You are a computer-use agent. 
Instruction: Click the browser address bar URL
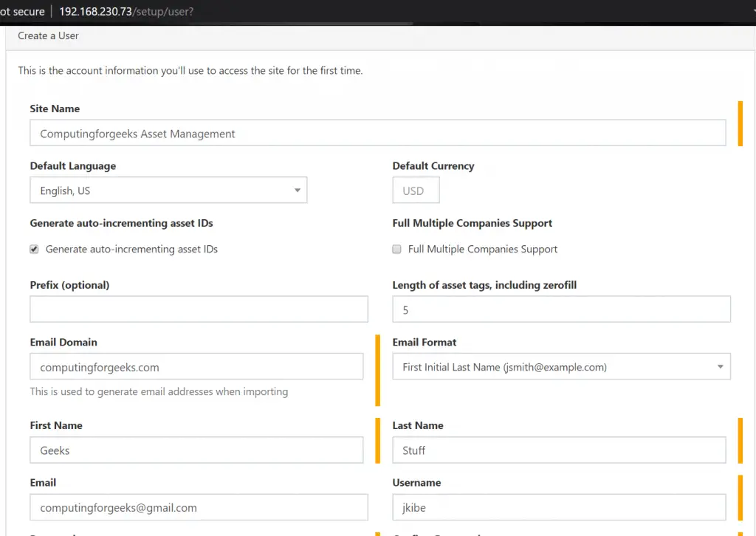point(126,12)
